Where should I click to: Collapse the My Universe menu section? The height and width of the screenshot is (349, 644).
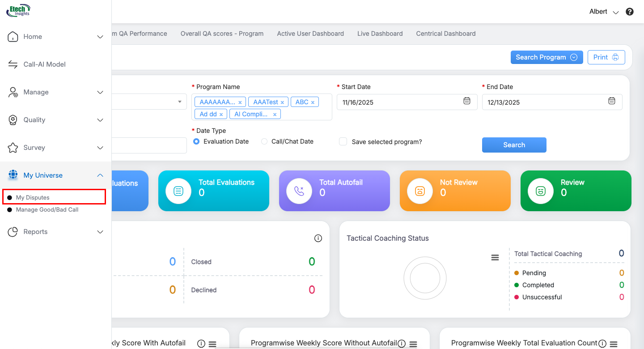(100, 175)
